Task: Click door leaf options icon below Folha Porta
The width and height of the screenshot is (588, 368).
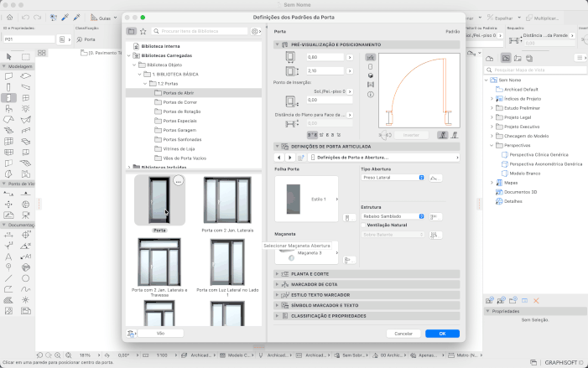Action: (x=349, y=218)
